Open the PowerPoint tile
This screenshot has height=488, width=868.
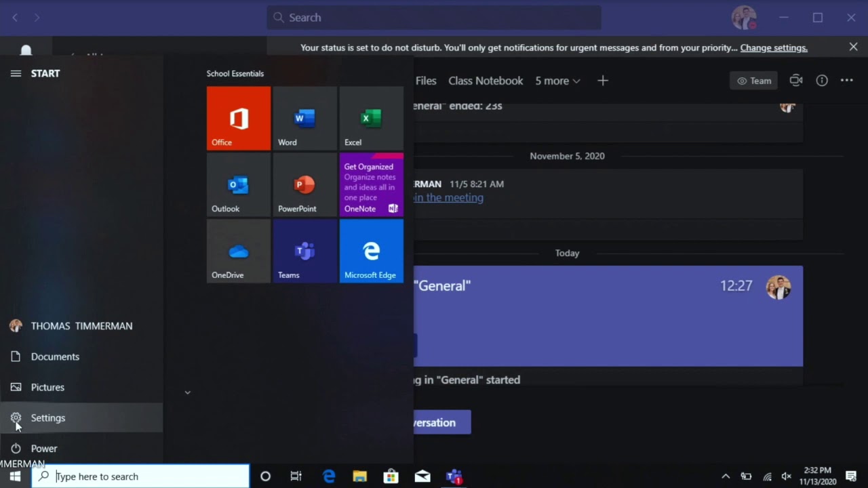[305, 184]
